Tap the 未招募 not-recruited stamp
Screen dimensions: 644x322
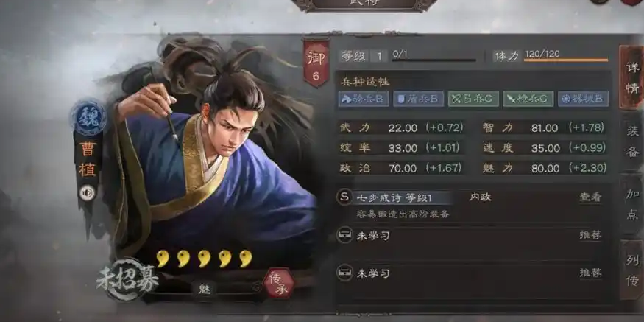pos(127,280)
